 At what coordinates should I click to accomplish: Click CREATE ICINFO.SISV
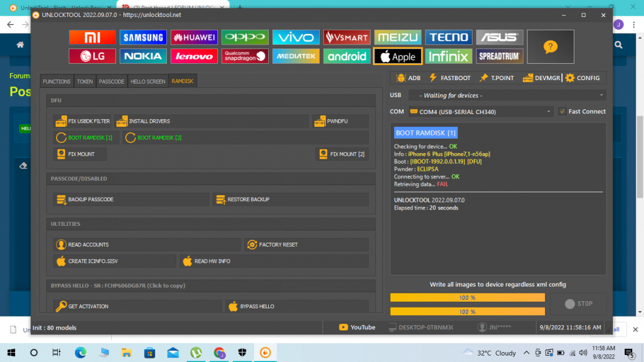(x=115, y=261)
